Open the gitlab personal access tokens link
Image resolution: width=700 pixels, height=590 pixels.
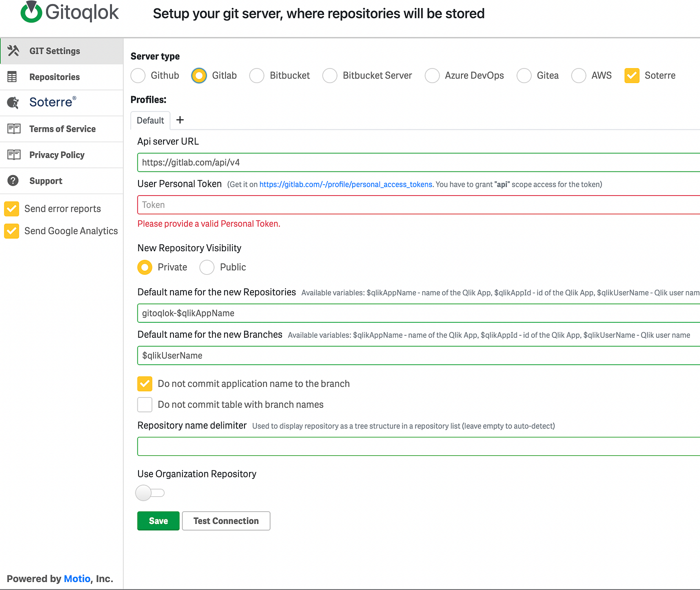point(346,185)
